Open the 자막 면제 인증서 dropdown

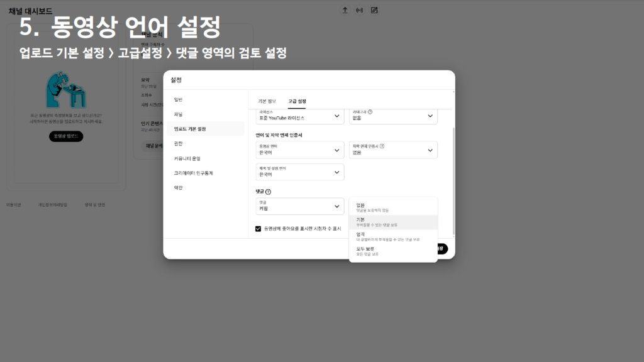[x=393, y=150]
